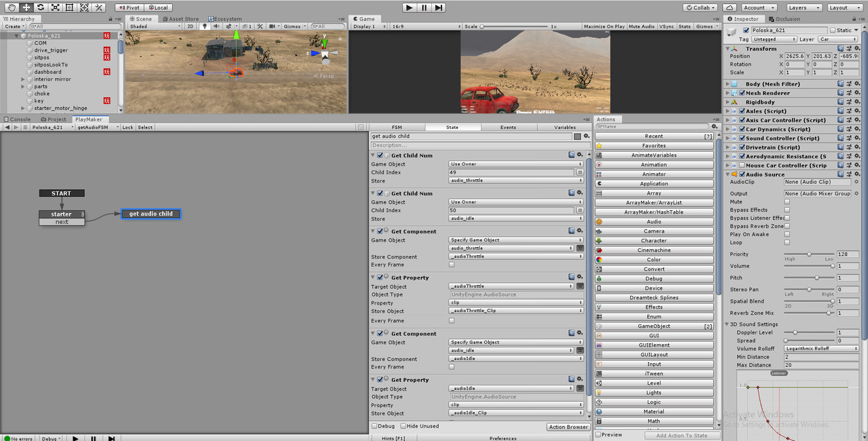This screenshot has width=868, height=441.
Task: Open Shaded draw mode dropdown
Action: point(155,26)
